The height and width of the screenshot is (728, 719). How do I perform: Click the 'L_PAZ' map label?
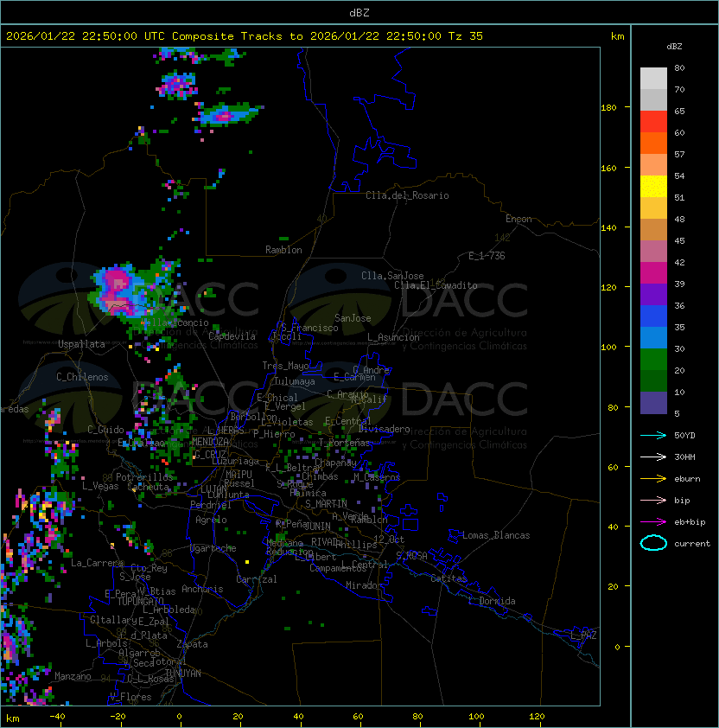coord(583,635)
